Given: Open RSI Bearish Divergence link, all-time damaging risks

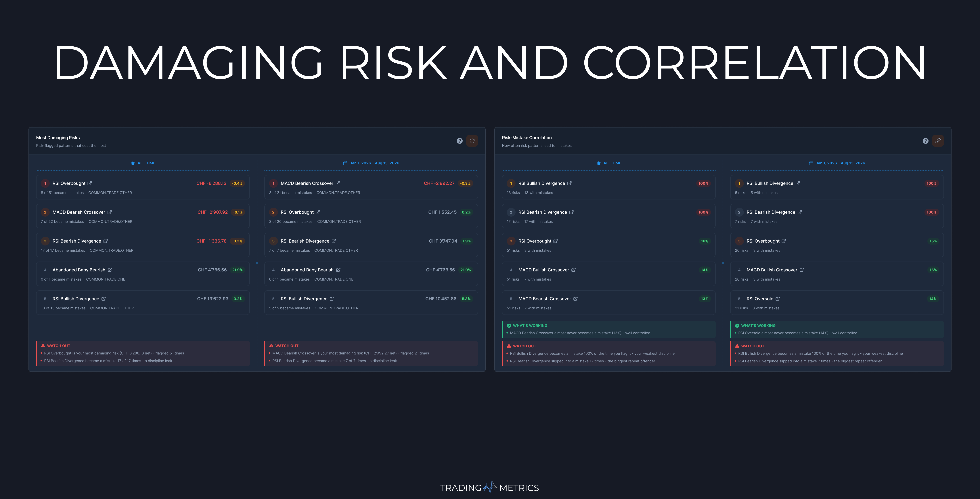Looking at the screenshot, I should pos(106,241).
